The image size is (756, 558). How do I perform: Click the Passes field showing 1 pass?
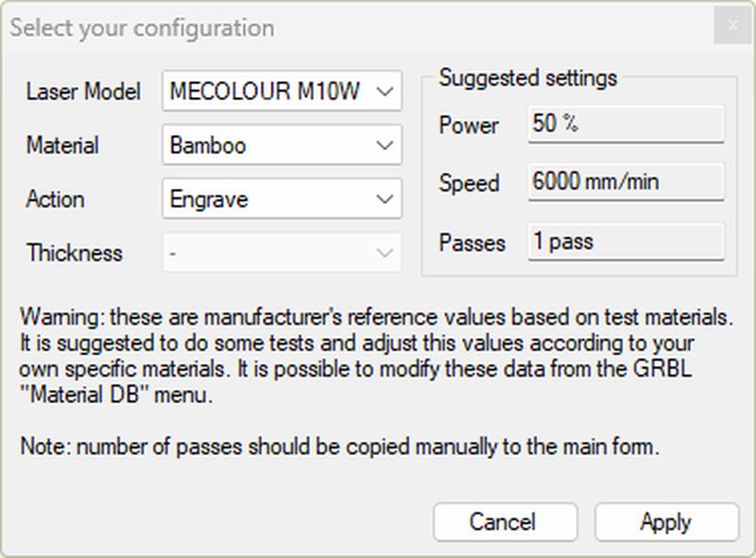tap(626, 242)
